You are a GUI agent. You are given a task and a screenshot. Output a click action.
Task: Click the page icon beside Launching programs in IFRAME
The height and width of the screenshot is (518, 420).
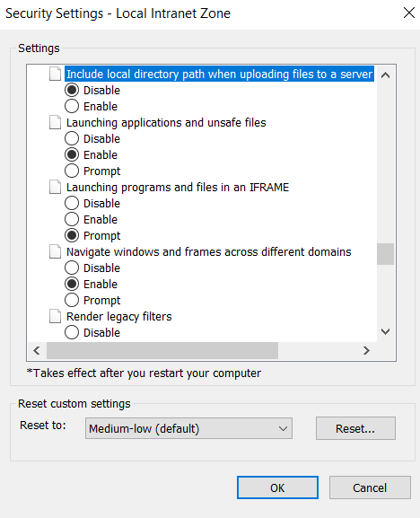pos(55,187)
